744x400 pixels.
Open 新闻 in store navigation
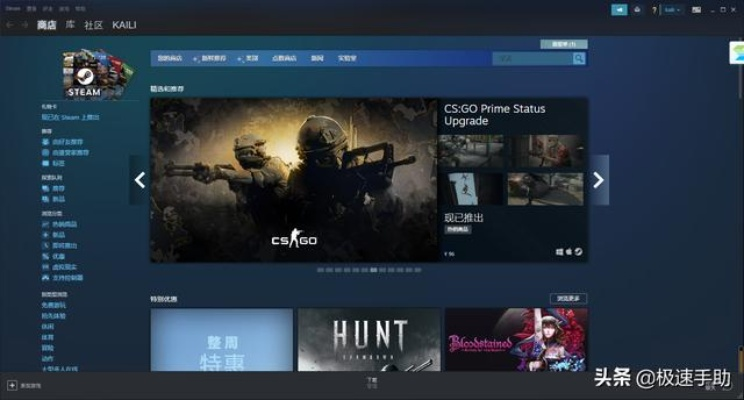click(x=317, y=58)
